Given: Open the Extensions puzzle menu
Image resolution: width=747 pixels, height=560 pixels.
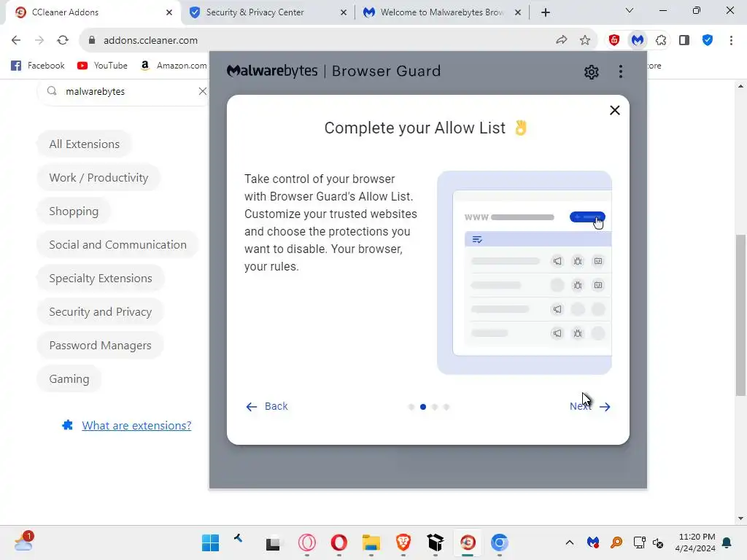Looking at the screenshot, I should point(661,41).
